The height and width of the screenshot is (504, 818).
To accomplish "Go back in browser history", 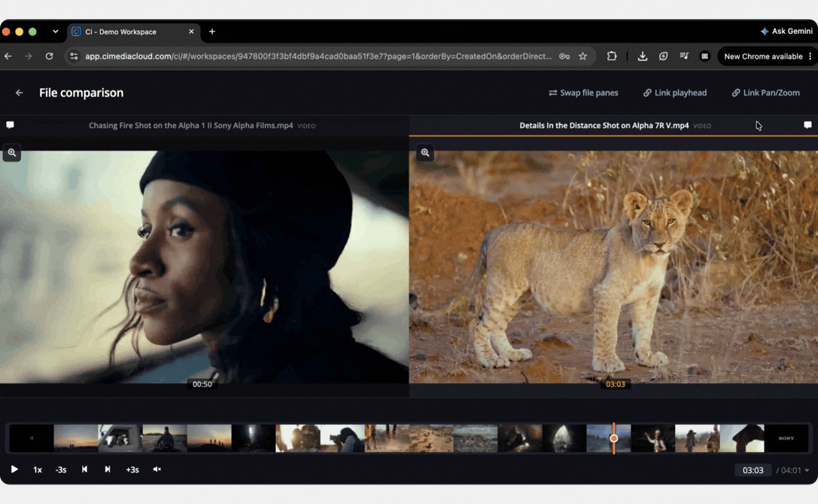I will [x=8, y=56].
